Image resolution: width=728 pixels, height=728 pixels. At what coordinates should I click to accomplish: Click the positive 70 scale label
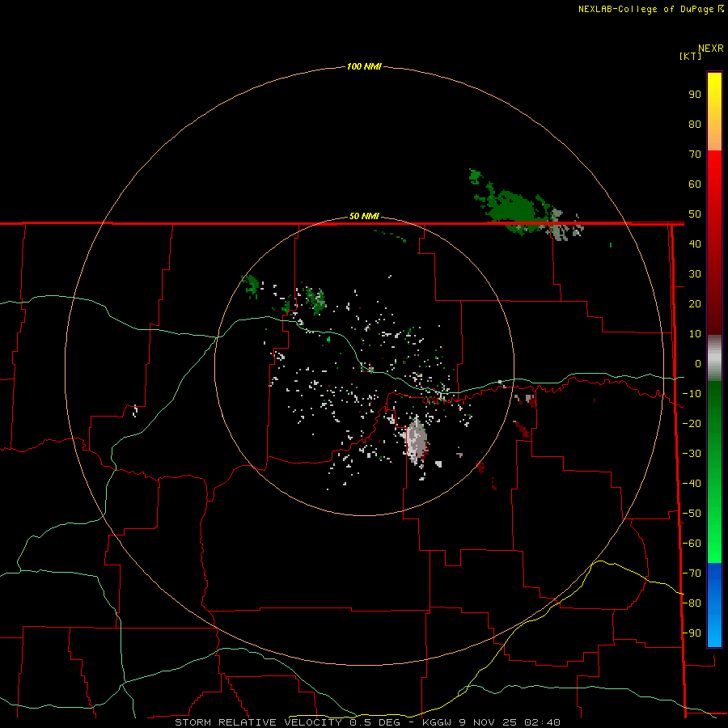[695, 154]
